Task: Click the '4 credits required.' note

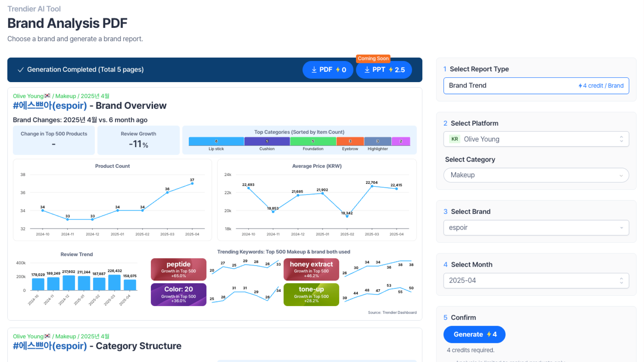Action: coord(471,350)
